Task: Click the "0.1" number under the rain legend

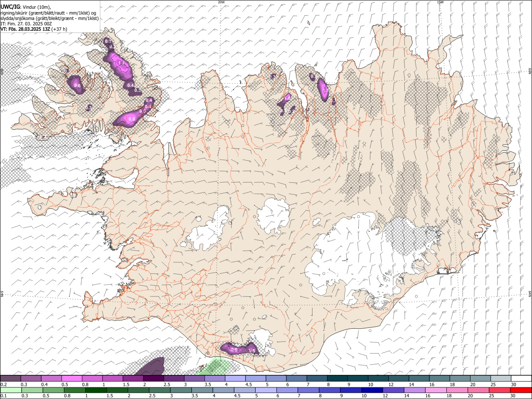Action: (x=4, y=396)
